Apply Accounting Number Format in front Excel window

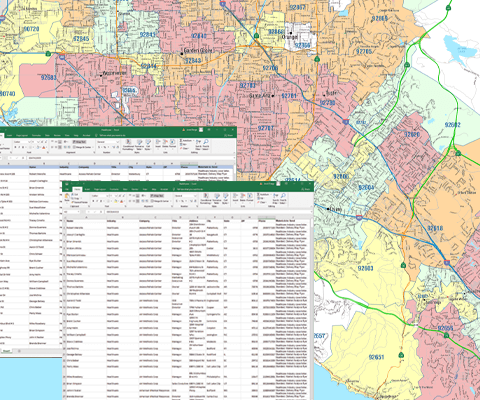[x=177, y=201]
